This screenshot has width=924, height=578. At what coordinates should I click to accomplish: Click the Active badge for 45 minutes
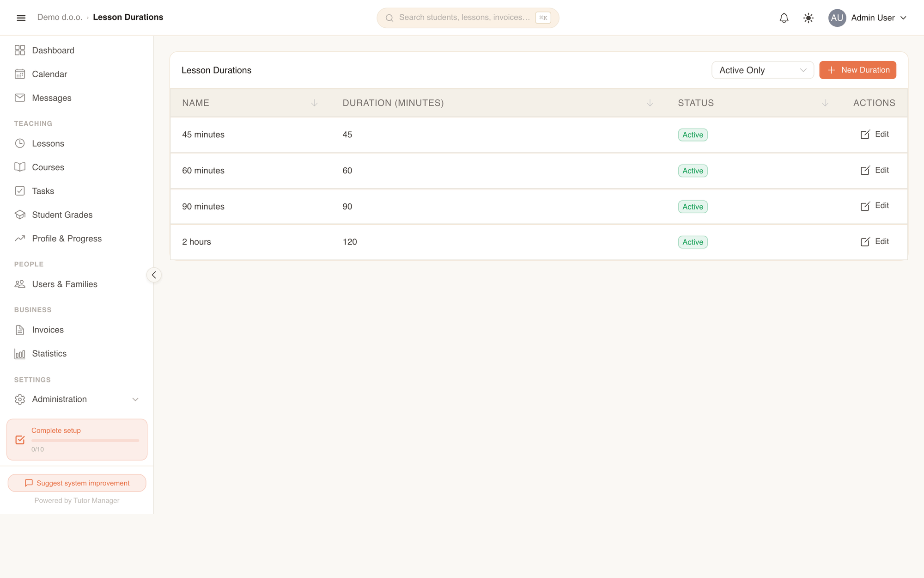(x=693, y=135)
